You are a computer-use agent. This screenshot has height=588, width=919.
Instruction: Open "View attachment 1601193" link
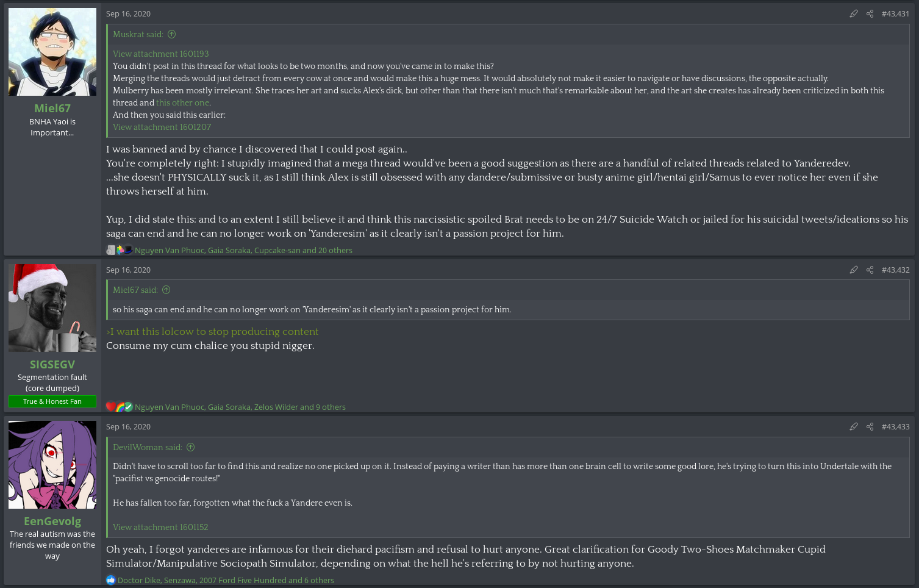pos(160,54)
